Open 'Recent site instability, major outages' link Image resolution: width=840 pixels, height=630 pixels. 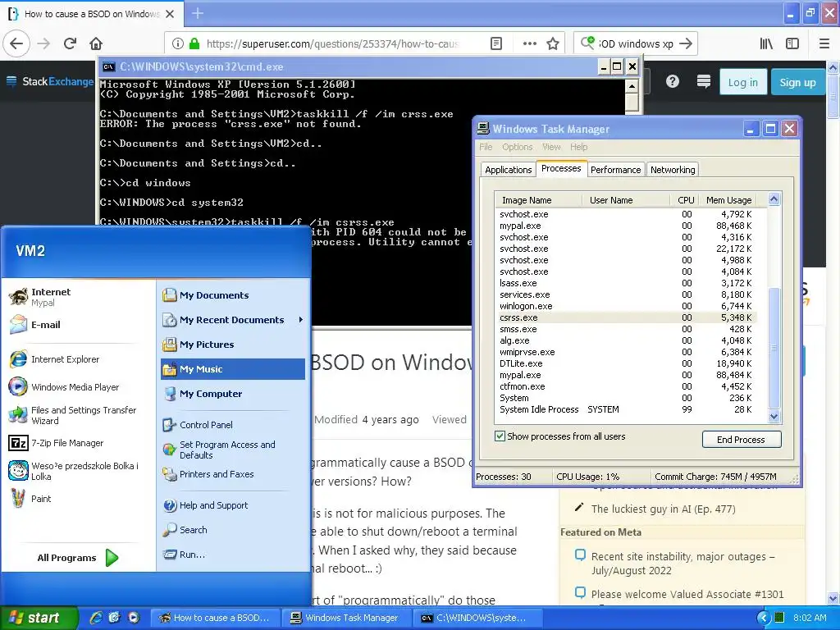pyautogui.click(x=683, y=563)
